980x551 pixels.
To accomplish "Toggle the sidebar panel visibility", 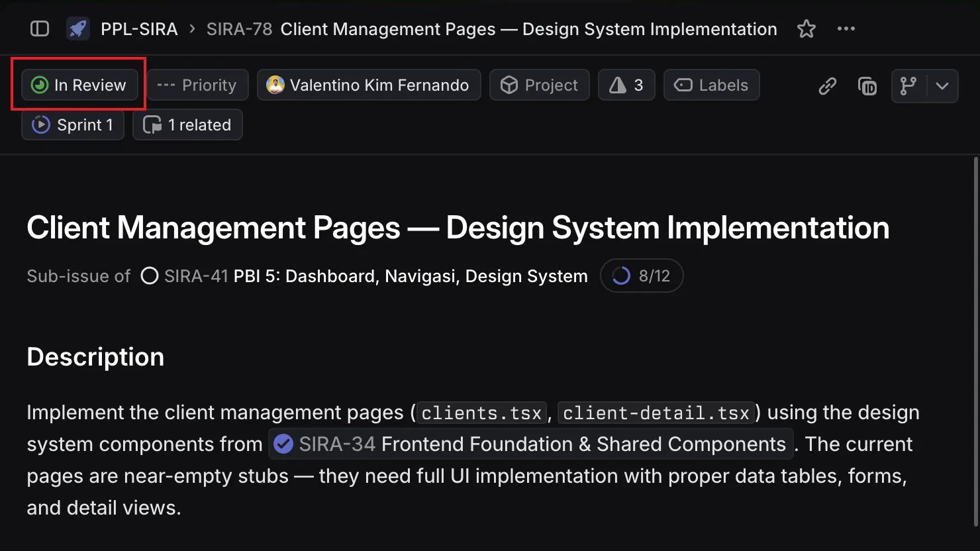I will pyautogui.click(x=40, y=28).
